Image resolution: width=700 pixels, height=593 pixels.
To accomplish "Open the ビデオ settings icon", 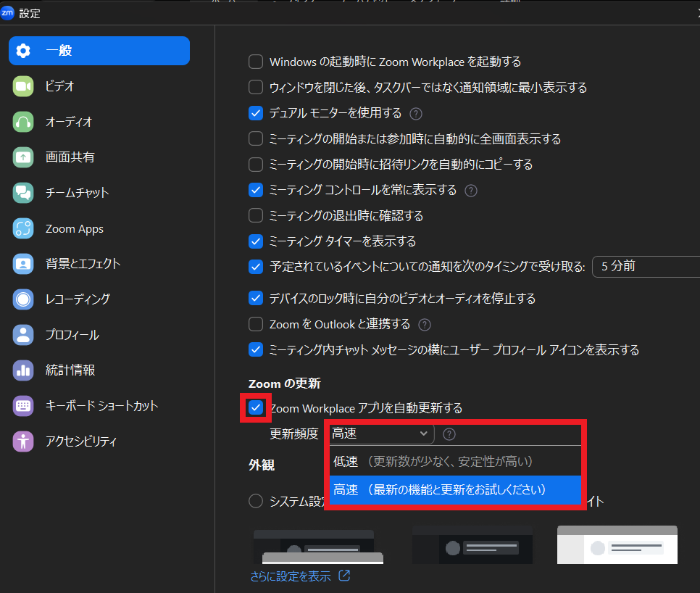I will click(24, 86).
